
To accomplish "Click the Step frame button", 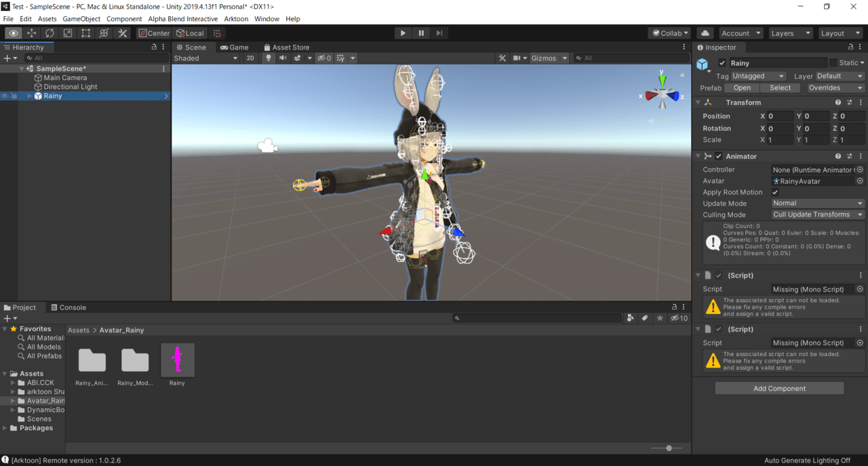I will pos(439,33).
